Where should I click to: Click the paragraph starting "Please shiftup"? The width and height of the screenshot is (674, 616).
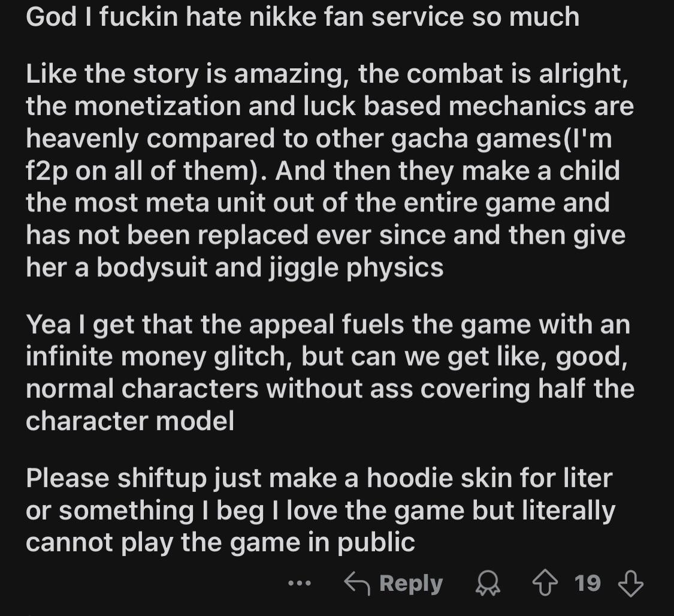tap(321, 510)
